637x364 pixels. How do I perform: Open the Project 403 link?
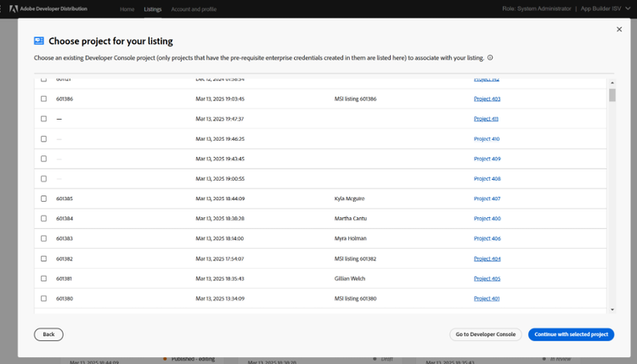tap(487, 99)
